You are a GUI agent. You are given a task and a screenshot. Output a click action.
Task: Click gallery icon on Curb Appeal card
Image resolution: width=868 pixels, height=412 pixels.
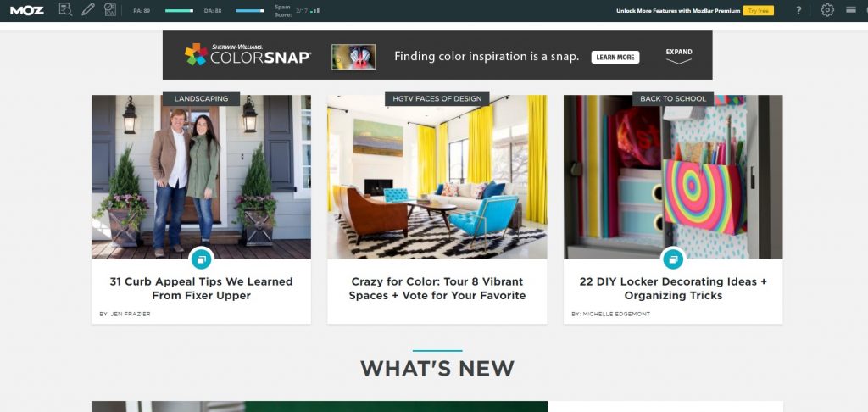[202, 259]
